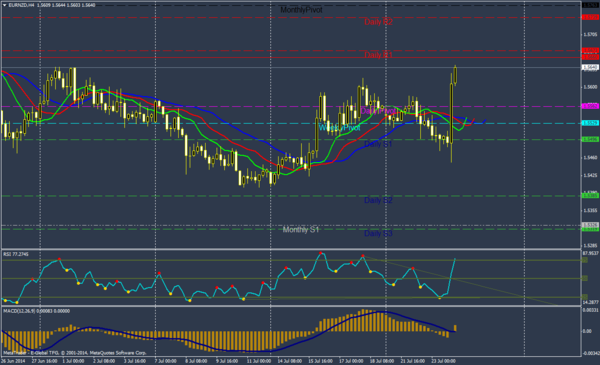Click the top red Daily R2 price tag
The height and width of the screenshot is (365, 600).
(590, 17)
